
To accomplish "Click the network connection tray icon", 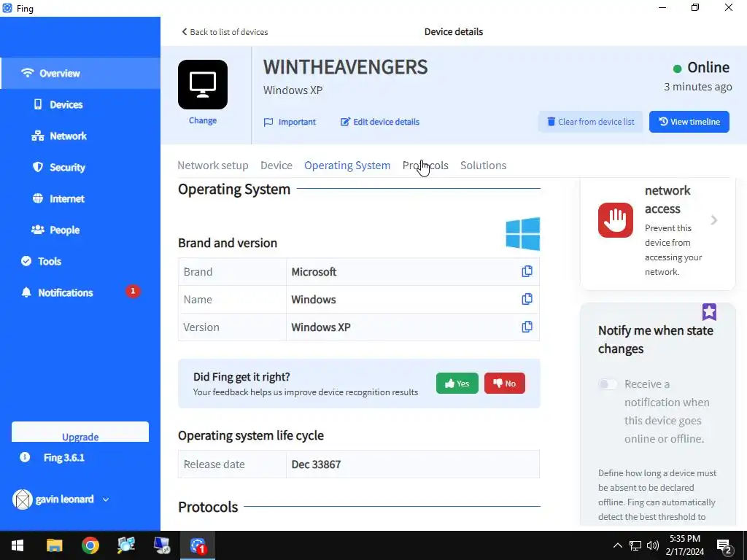I will (x=635, y=545).
